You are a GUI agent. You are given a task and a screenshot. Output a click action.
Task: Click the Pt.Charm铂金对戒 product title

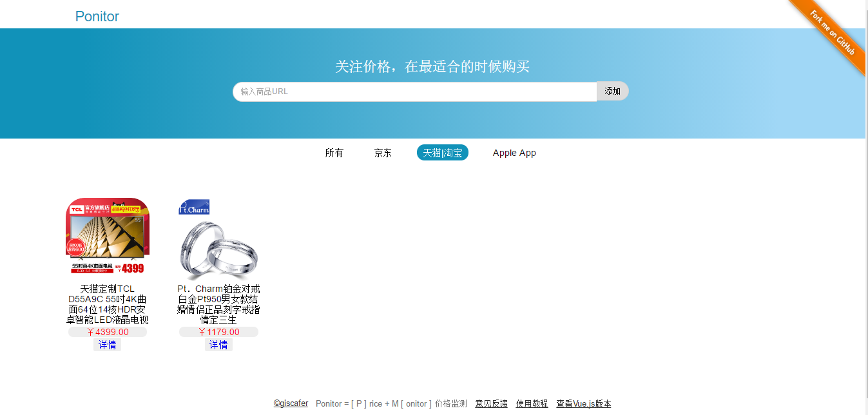coord(218,304)
